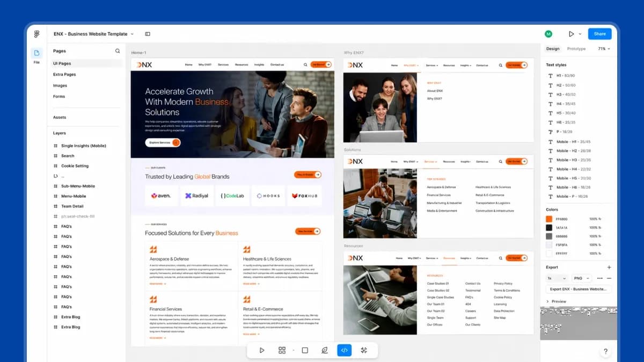This screenshot has height=362, width=644.
Task: Open the Design tab
Action: [x=553, y=49]
